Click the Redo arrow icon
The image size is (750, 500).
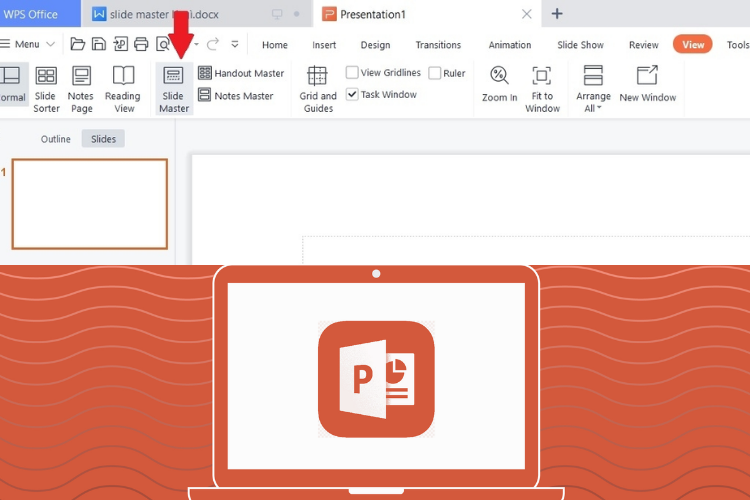point(213,44)
